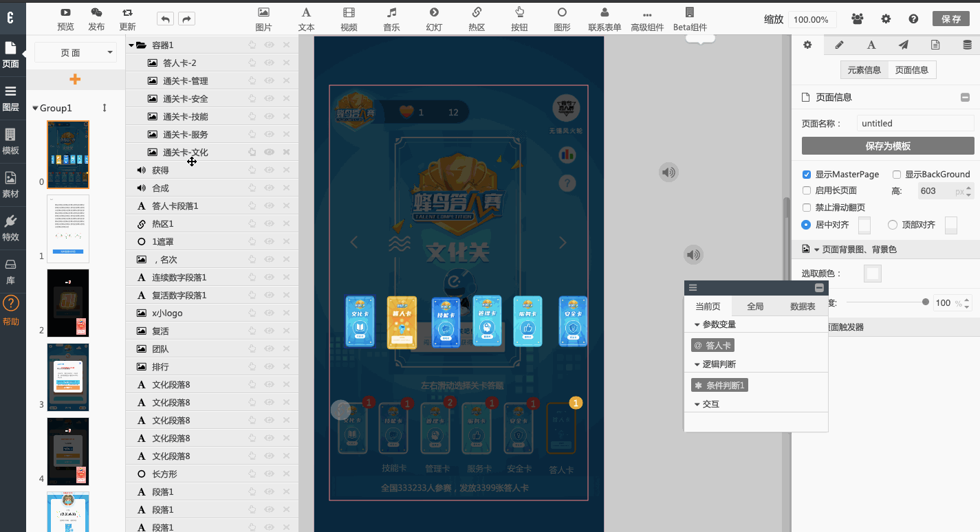Open the Music (音乐) tool
The height and width of the screenshot is (532, 980).
coord(391,12)
